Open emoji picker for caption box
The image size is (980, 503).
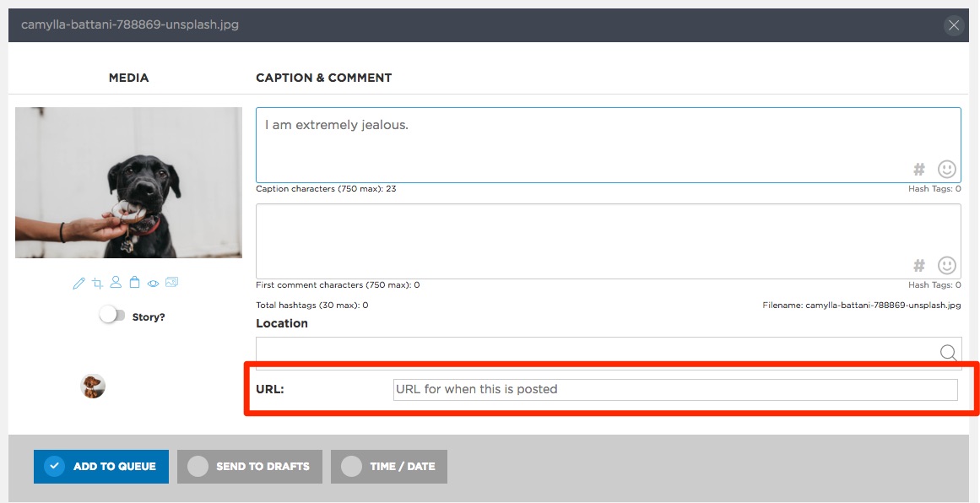point(947,169)
